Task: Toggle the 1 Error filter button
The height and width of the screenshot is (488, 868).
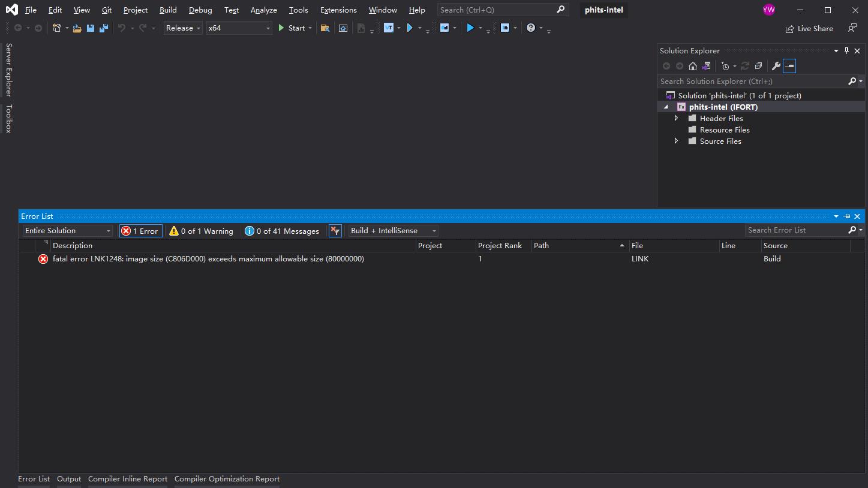Action: coord(140,231)
